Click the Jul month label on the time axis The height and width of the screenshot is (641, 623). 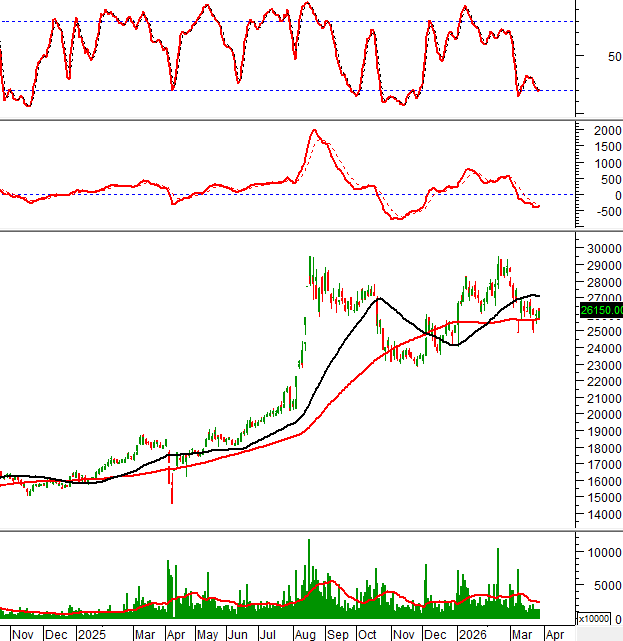(271, 634)
